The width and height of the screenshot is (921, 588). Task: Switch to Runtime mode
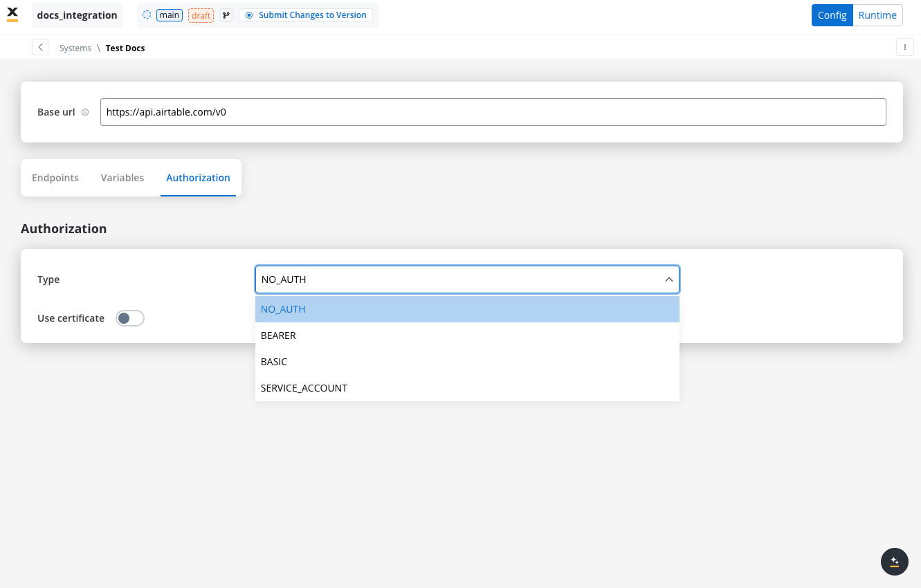877,15
